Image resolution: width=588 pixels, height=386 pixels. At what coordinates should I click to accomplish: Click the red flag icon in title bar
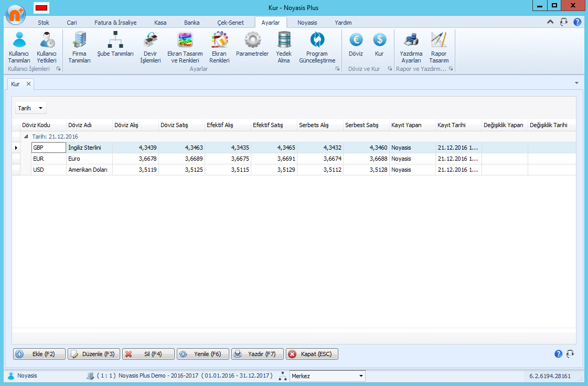click(41, 8)
